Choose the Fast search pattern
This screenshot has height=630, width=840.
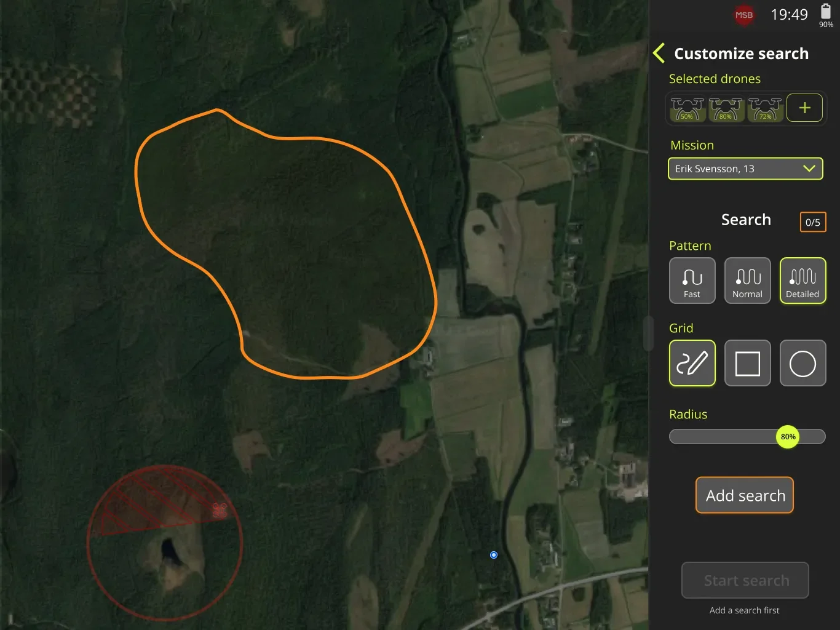pyautogui.click(x=692, y=281)
